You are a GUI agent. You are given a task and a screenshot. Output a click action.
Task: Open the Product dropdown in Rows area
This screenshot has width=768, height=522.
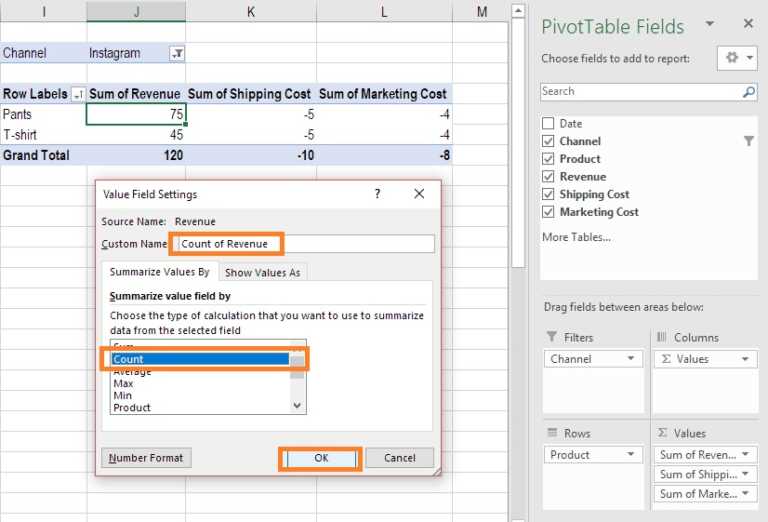point(631,454)
